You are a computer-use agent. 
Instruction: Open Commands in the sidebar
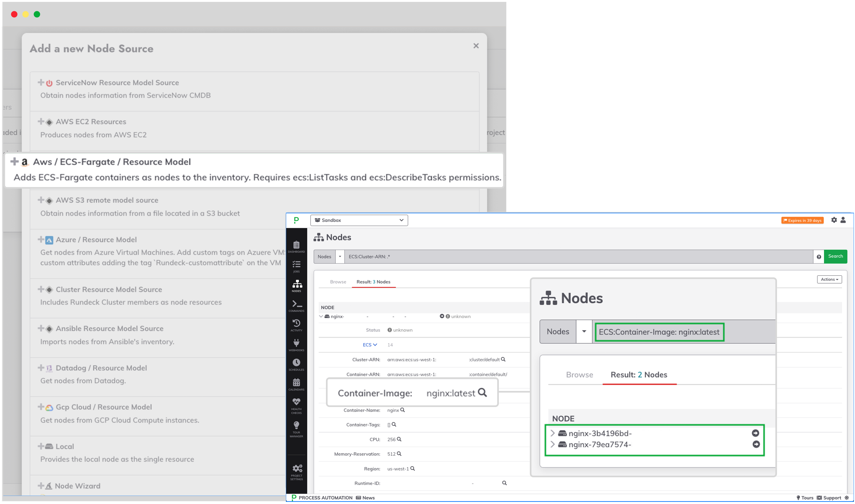(296, 306)
